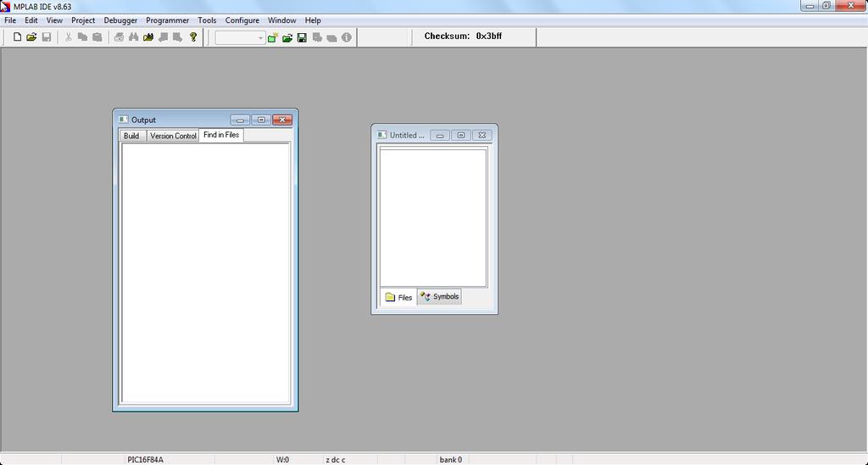Minimize the Untitled project window
Viewport: 868px width, 465px height.
(440, 135)
